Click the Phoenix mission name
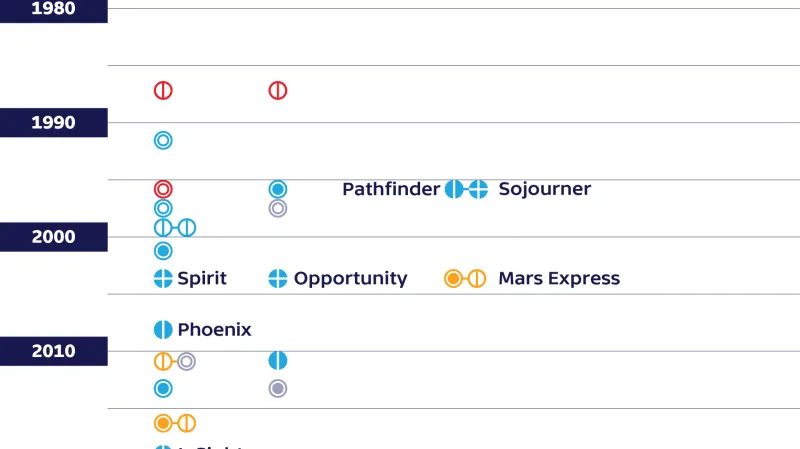 click(214, 330)
